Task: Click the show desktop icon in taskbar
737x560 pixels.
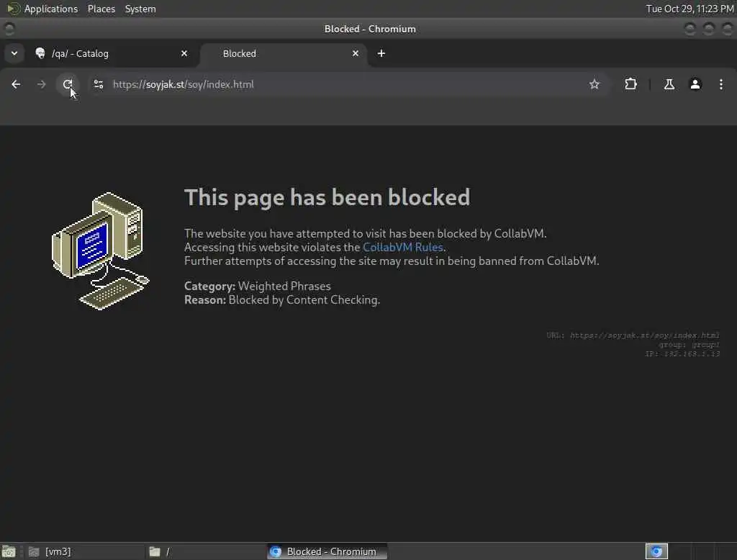Action: pos(9,551)
